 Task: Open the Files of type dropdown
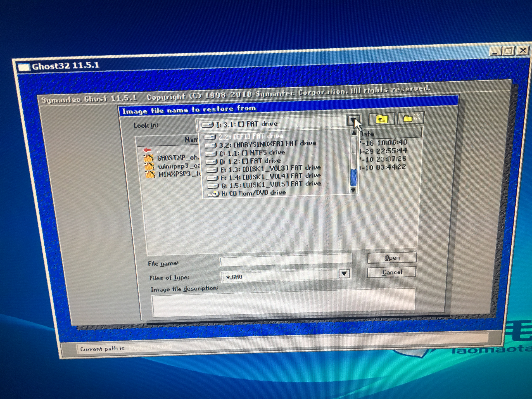coord(344,274)
